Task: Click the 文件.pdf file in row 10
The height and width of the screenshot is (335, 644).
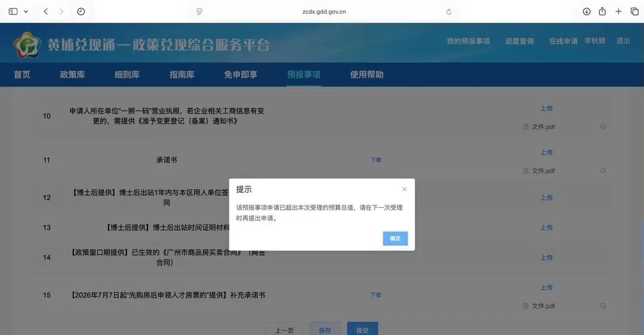Action: coord(543,127)
